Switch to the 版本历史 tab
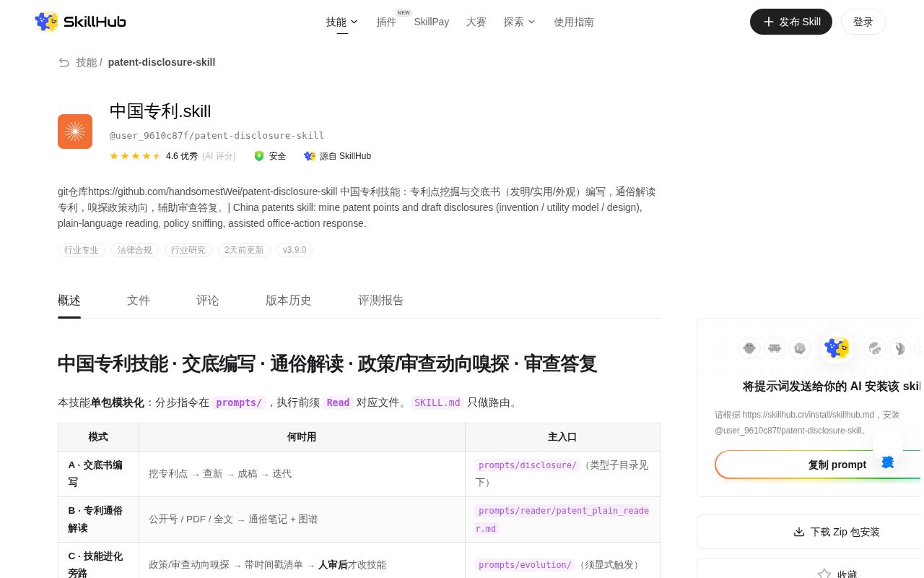Image resolution: width=924 pixels, height=578 pixels. click(x=289, y=301)
